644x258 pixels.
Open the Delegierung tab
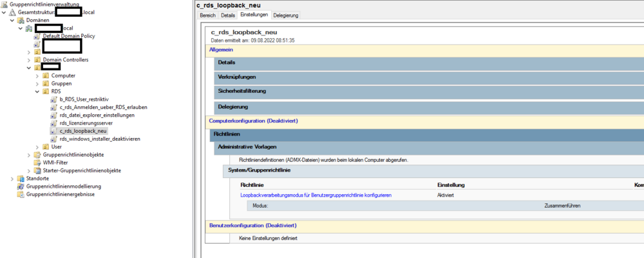pos(285,15)
